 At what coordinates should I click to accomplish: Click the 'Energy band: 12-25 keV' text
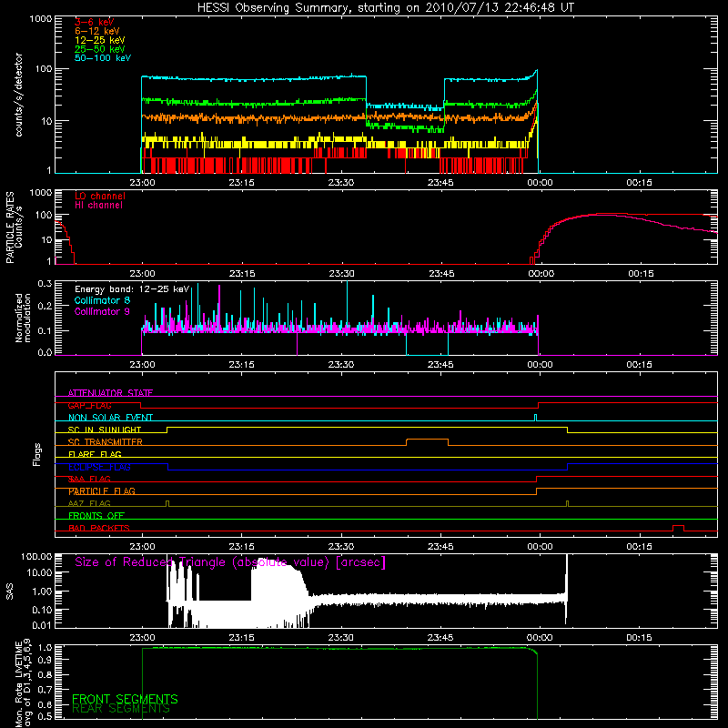click(x=132, y=289)
